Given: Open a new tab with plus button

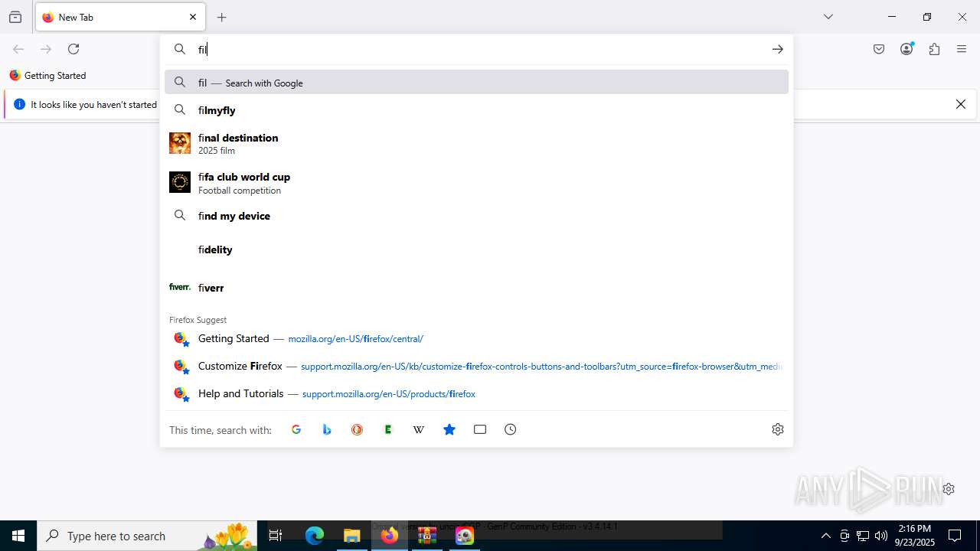Looking at the screenshot, I should (x=222, y=17).
